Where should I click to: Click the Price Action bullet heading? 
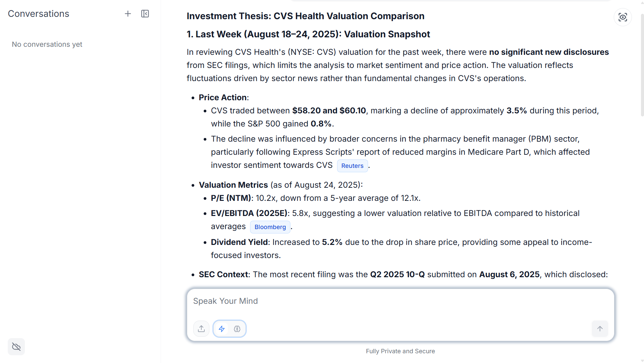click(223, 98)
